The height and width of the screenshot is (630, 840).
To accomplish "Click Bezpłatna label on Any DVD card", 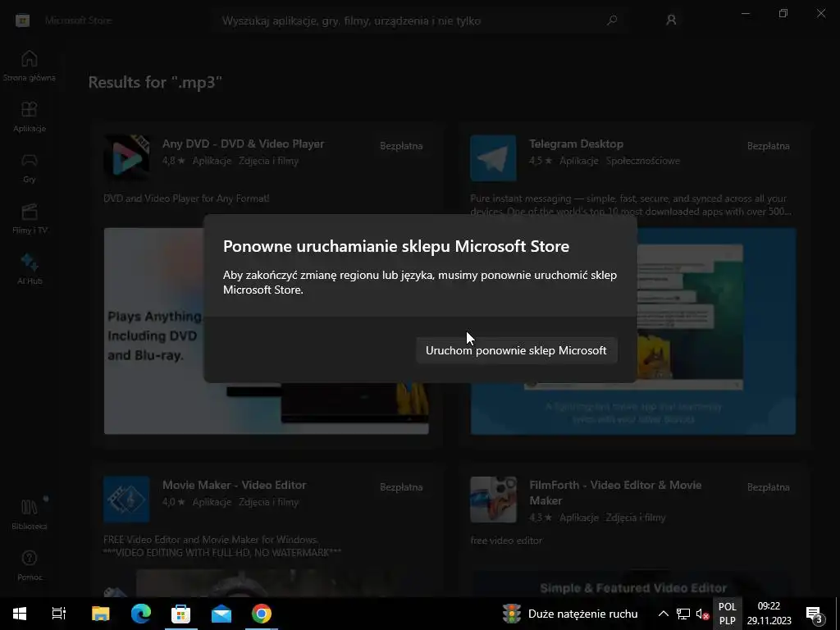I will (401, 146).
